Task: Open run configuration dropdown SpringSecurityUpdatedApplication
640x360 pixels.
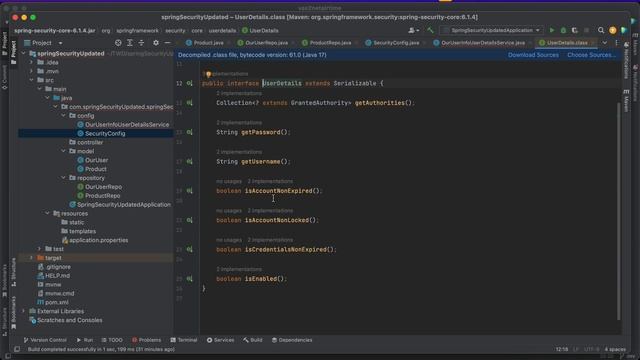Action: tap(492, 30)
